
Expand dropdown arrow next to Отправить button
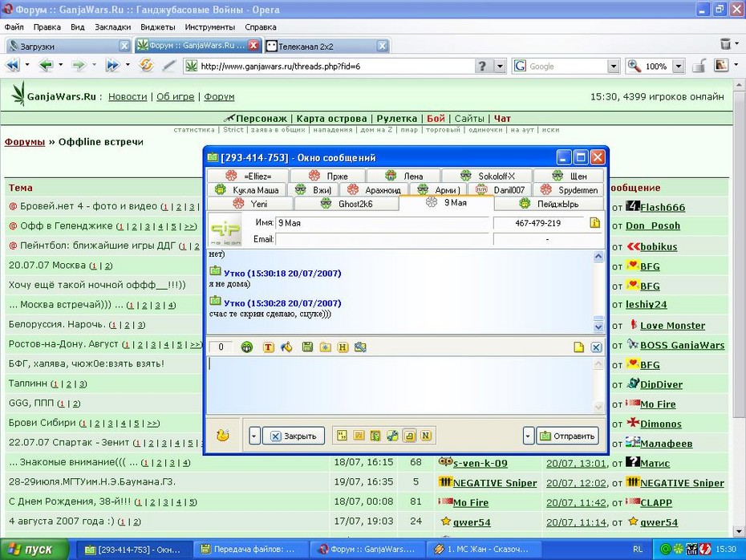coord(528,436)
